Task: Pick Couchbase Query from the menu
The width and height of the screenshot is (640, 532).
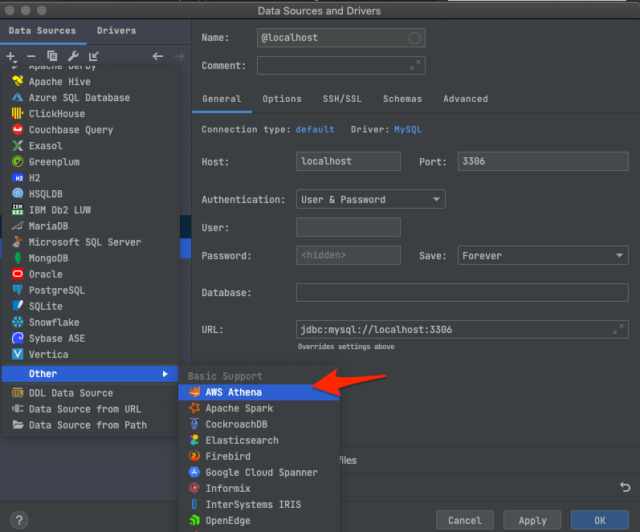Action: (x=91, y=130)
